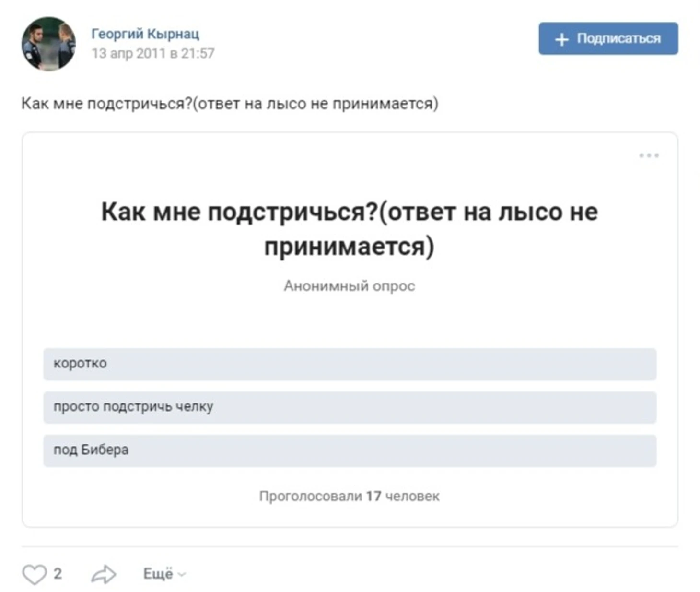Image resolution: width=700 pixels, height=592 pixels.
Task: Select the 'просто подстричь челку' poll option
Action: 350,407
